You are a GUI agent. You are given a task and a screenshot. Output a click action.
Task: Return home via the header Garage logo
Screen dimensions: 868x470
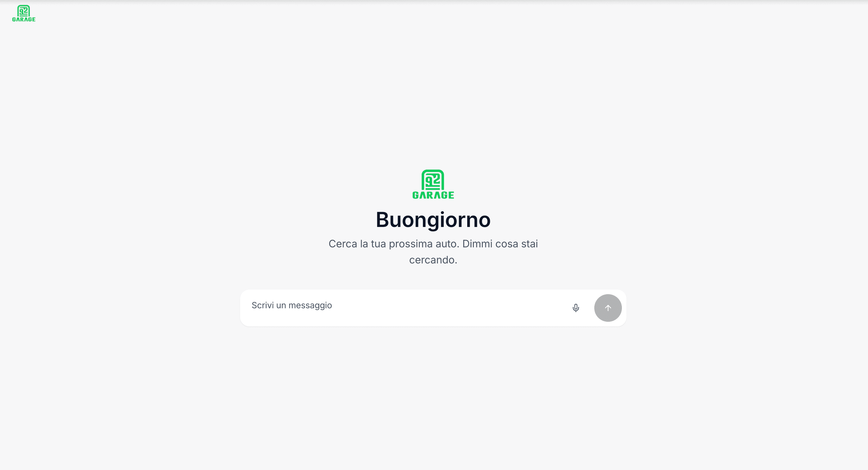(x=24, y=14)
